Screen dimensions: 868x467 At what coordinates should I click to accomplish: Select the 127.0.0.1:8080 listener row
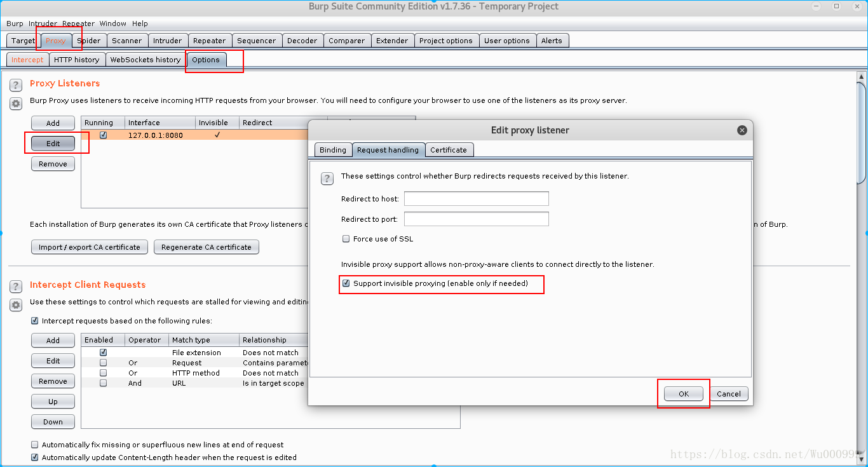click(x=194, y=135)
